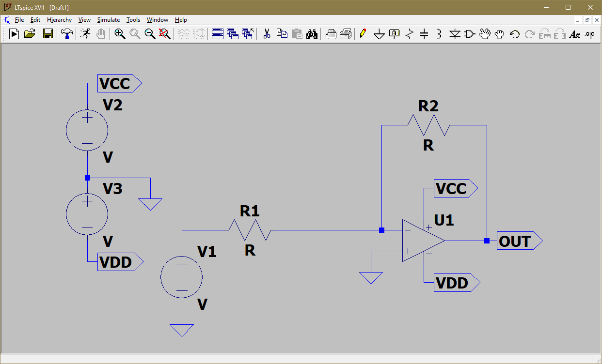Open the Control Panel hammer icon
Viewport: 602px width, 364px height.
pyautogui.click(x=66, y=34)
